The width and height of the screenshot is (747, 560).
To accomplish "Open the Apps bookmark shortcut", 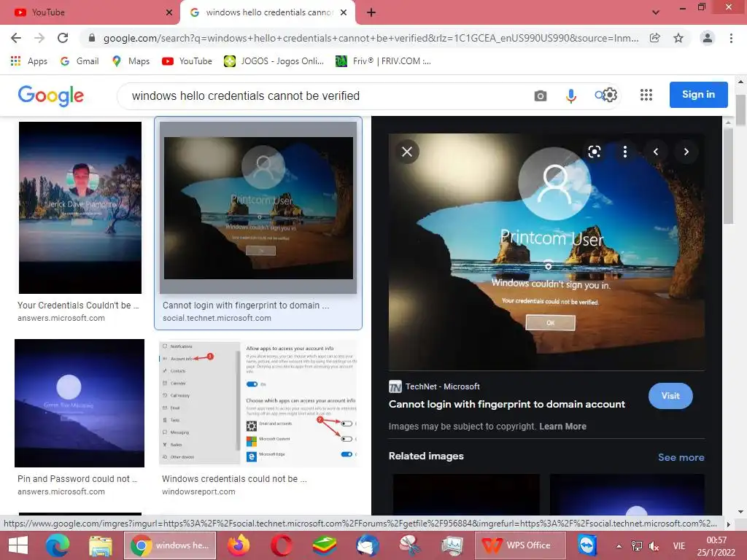I will (x=29, y=61).
